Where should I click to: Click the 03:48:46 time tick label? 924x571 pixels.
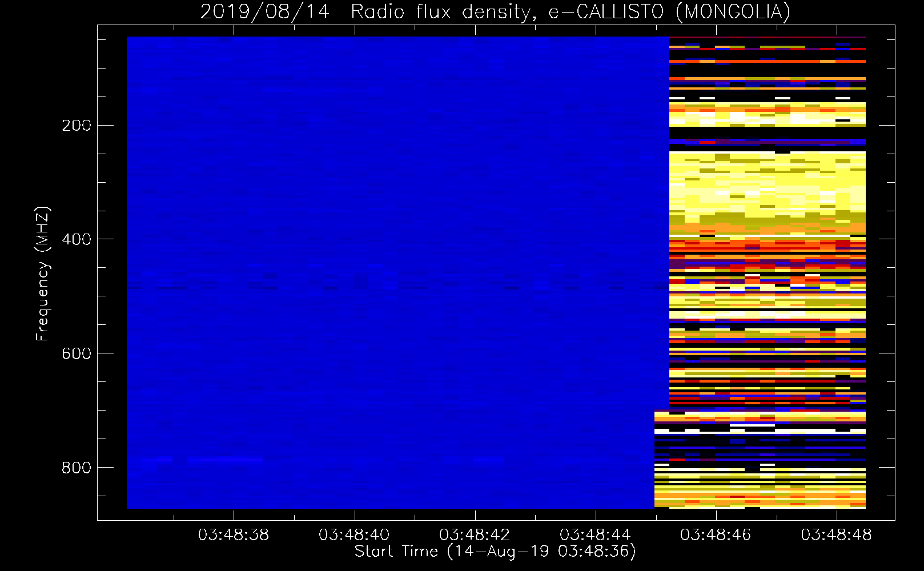pyautogui.click(x=716, y=535)
